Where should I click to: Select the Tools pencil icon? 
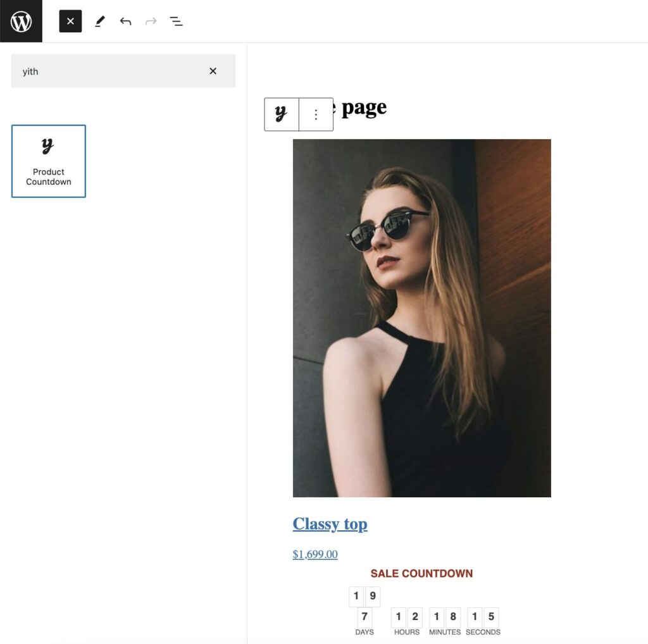[x=99, y=21]
